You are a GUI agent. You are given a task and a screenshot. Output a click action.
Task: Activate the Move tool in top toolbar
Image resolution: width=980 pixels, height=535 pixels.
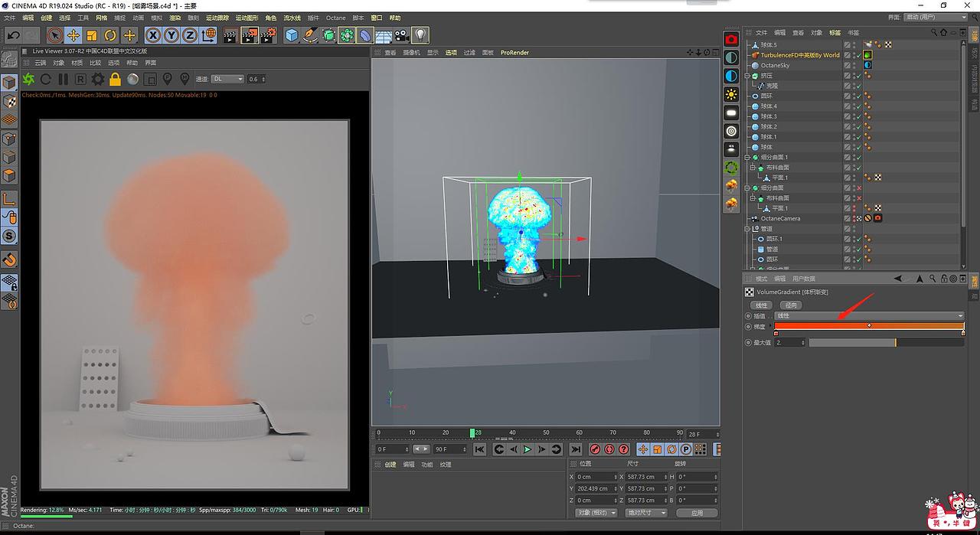73,35
